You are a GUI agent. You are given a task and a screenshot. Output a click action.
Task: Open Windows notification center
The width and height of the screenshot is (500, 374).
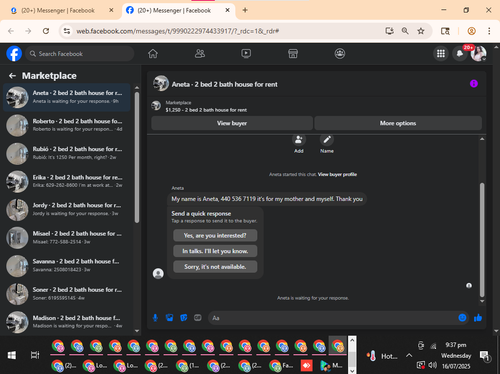pos(484,356)
